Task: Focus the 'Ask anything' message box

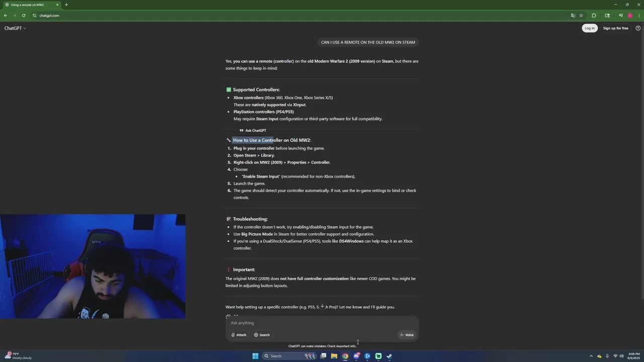Action: pos(322,323)
